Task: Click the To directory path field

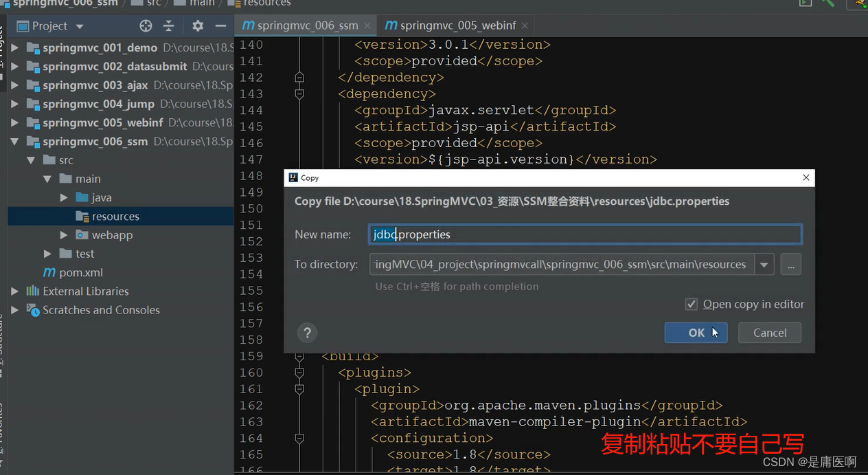Action: click(x=561, y=265)
